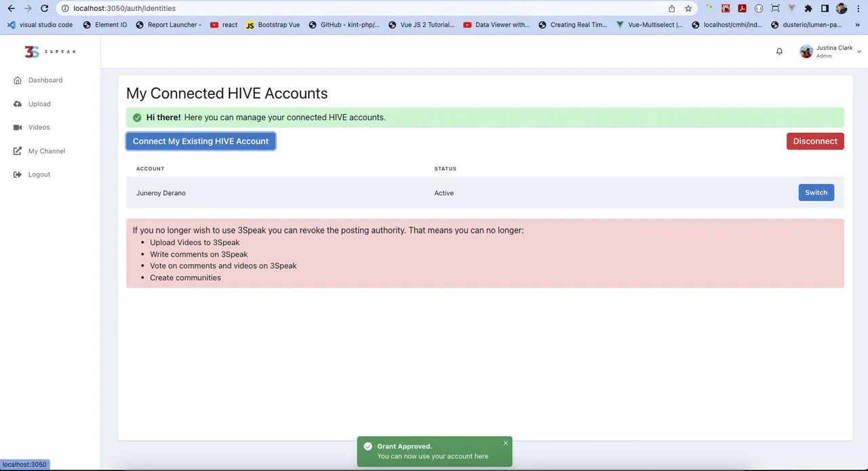Click the Grant Approved checkmark icon

[x=368, y=446]
